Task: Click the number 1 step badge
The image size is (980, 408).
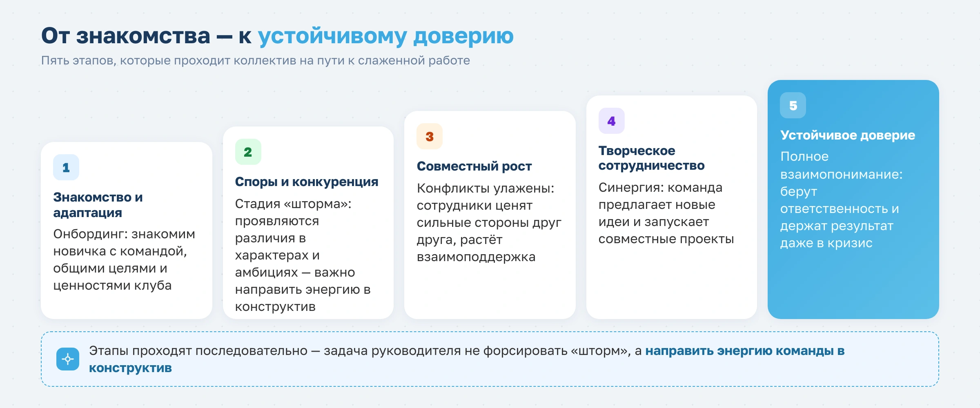Action: point(66,167)
